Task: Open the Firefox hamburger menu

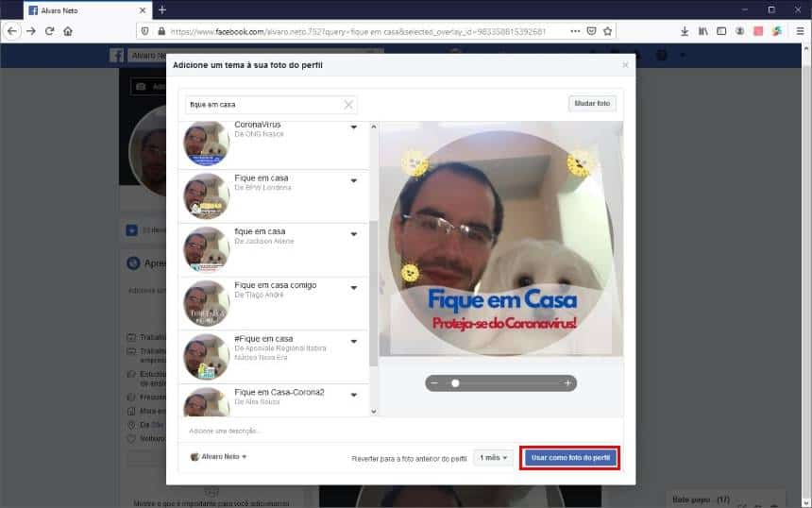Action: click(800, 31)
